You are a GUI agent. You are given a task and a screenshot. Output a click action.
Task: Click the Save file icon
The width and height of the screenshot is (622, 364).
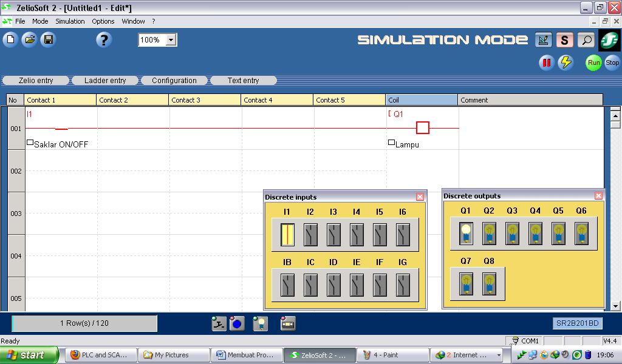[x=48, y=39]
